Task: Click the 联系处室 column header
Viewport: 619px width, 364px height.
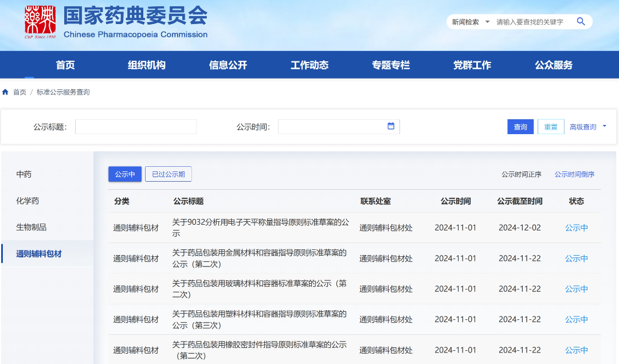Action: coord(375,201)
